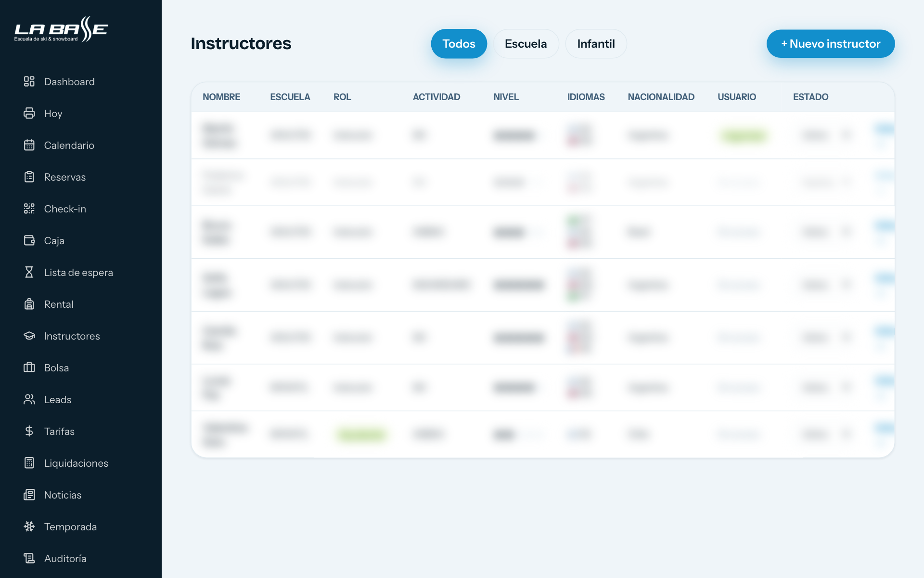Filter instructors by Infantil tab

pos(596,44)
